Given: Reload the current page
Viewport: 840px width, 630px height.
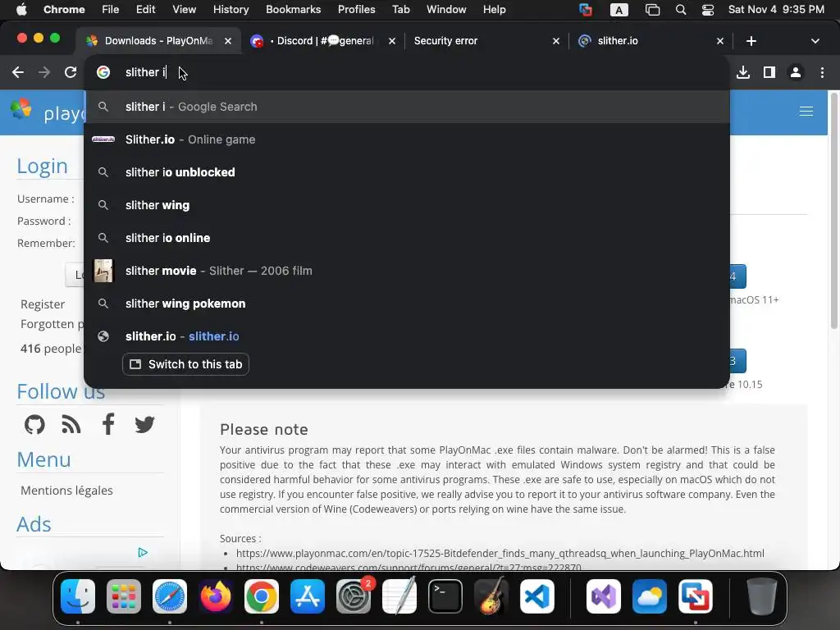Looking at the screenshot, I should pyautogui.click(x=71, y=72).
